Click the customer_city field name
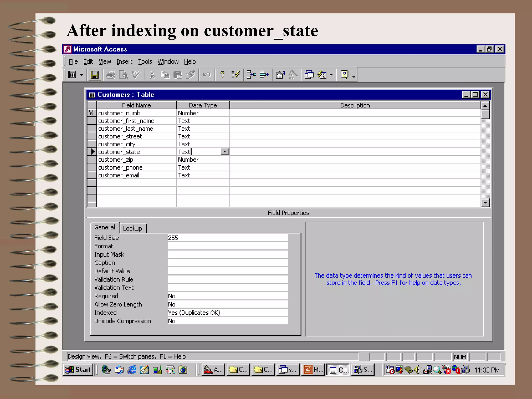532x399 pixels. coord(117,144)
